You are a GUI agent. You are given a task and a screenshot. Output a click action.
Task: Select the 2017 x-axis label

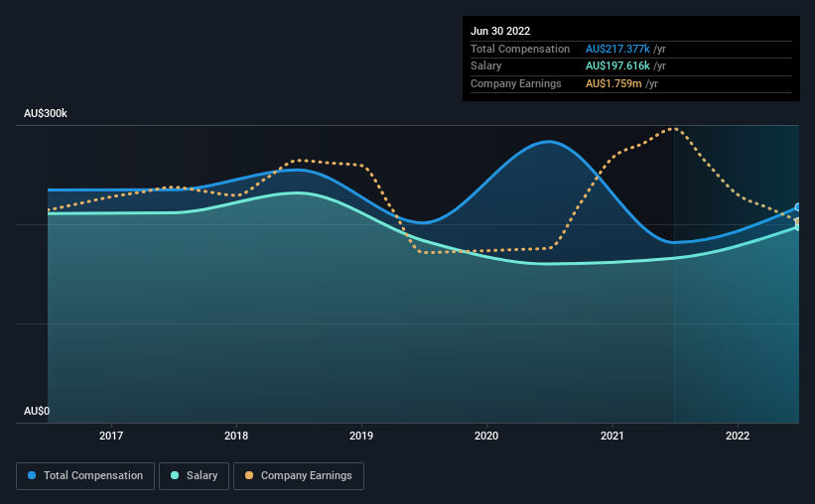point(111,436)
